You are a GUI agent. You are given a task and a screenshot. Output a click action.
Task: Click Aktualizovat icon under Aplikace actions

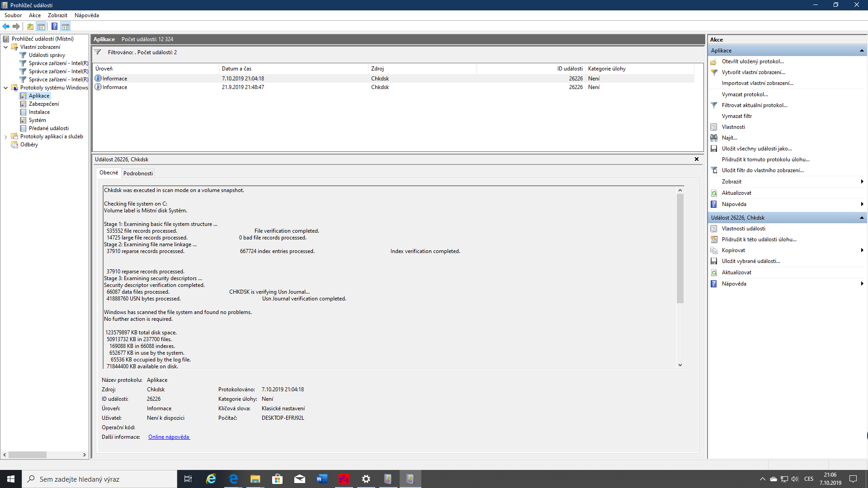point(714,193)
